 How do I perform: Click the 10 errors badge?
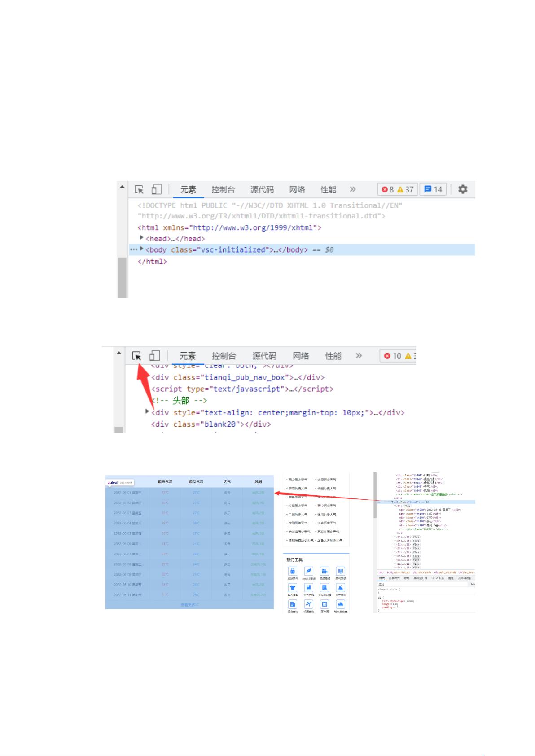392,356
